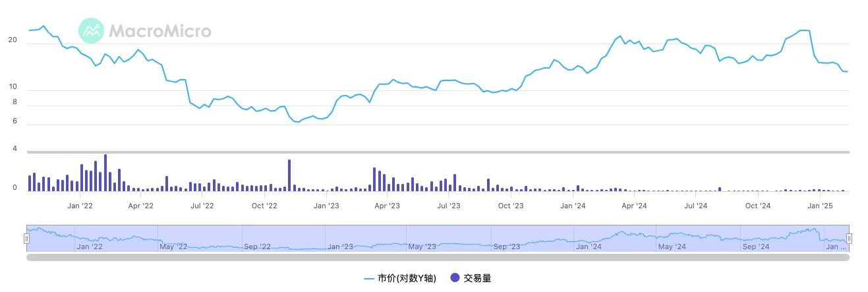Image resolution: width=868 pixels, height=292 pixels.
Task: Click the volume axis value 0
Action: 14,188
